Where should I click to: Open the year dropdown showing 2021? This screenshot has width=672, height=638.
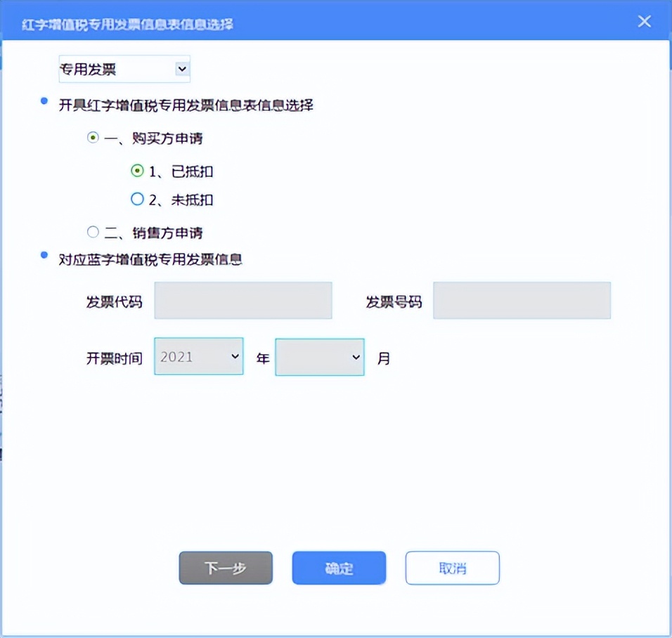pos(198,356)
